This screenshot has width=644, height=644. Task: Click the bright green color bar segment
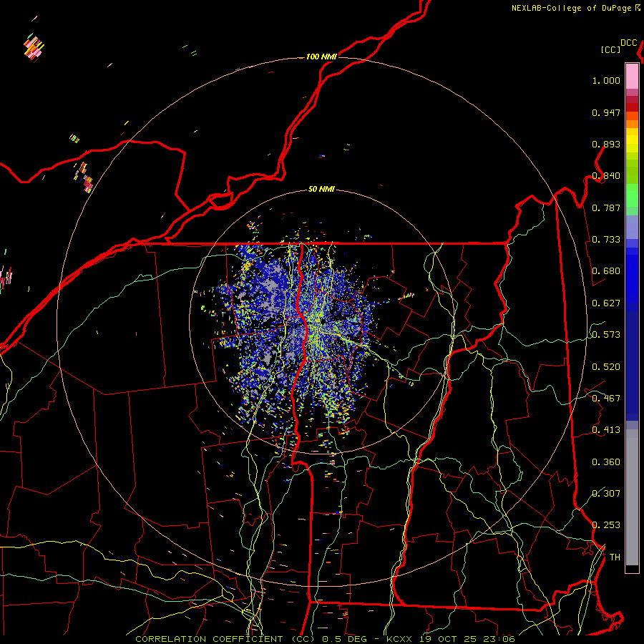click(632, 195)
